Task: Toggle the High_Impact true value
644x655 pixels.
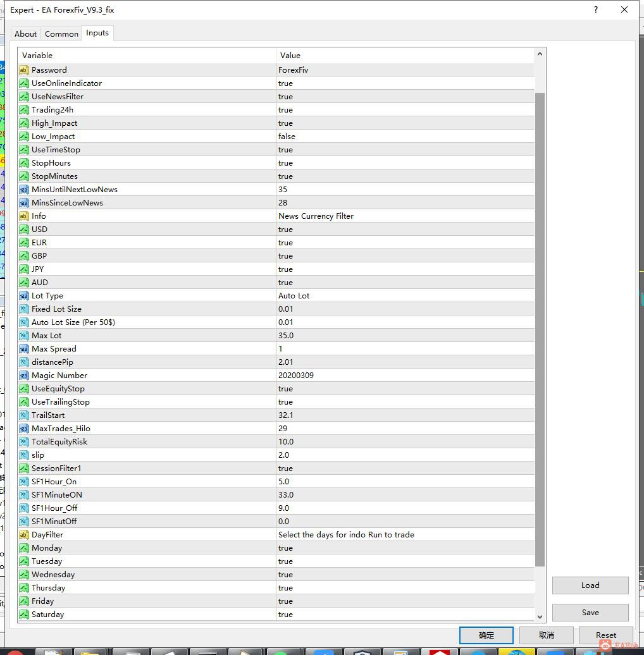Action: tap(405, 123)
